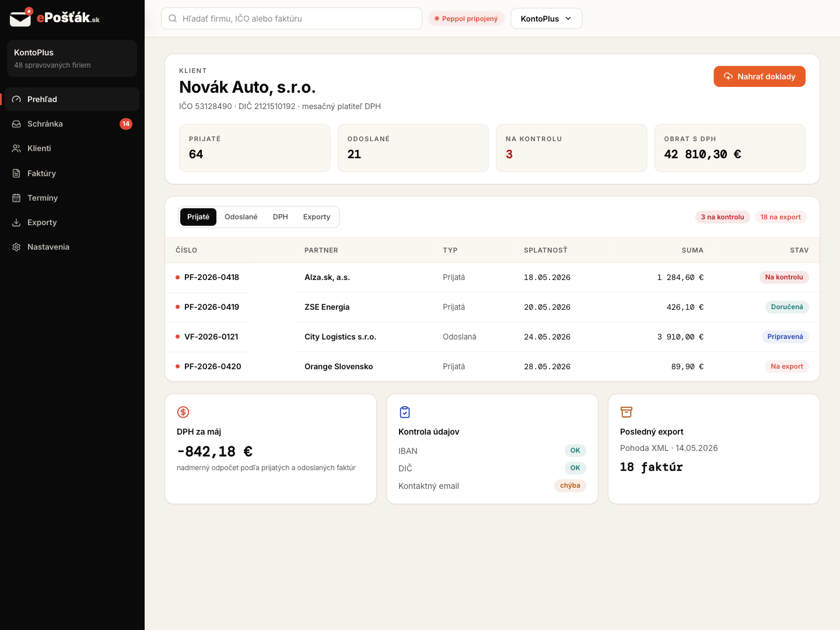Open Prehľad in the sidebar menu

(72, 99)
